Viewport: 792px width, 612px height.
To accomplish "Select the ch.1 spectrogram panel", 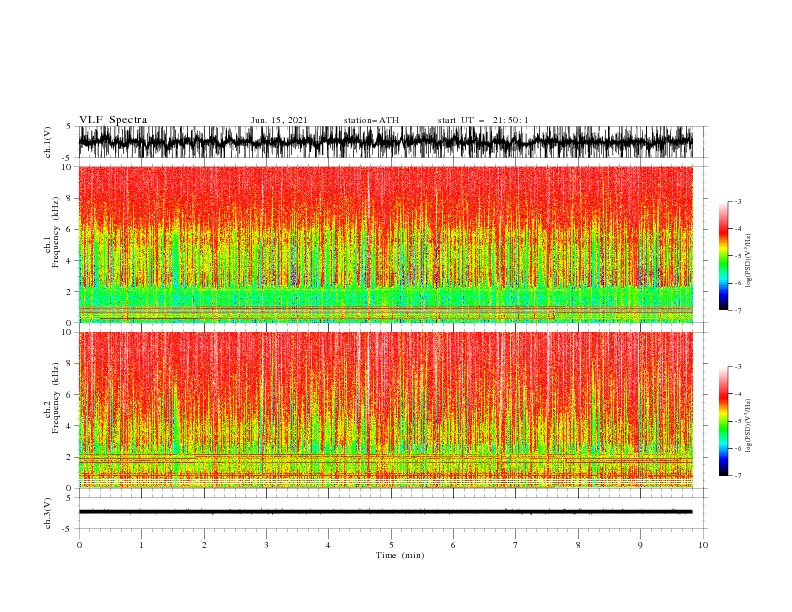I will tap(386, 244).
